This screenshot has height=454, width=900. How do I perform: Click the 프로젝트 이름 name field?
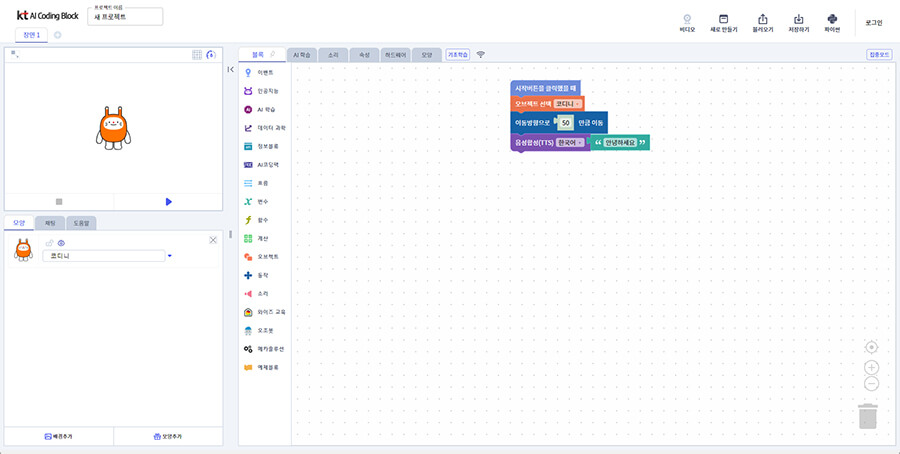(x=125, y=17)
